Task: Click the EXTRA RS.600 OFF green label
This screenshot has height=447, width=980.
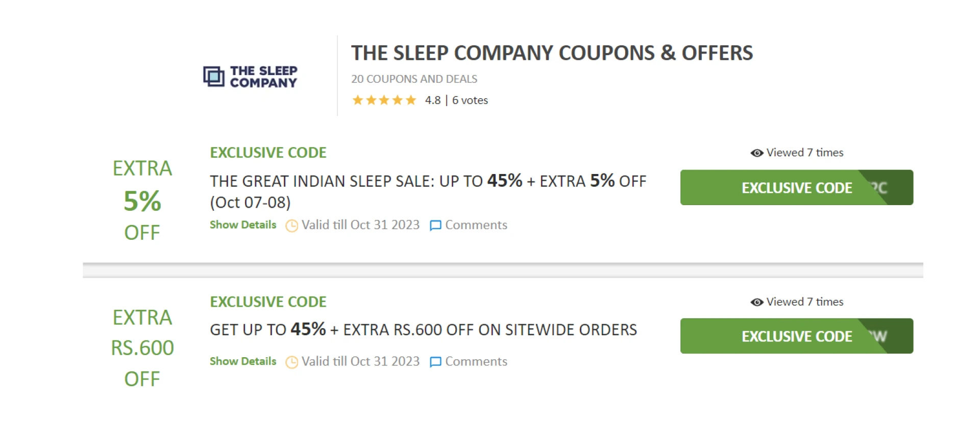Action: coord(143,347)
